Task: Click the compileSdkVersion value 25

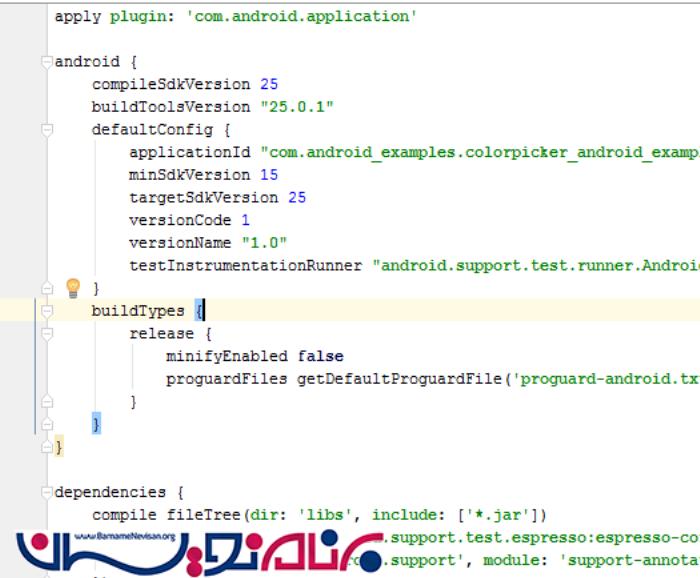Action: point(269,84)
